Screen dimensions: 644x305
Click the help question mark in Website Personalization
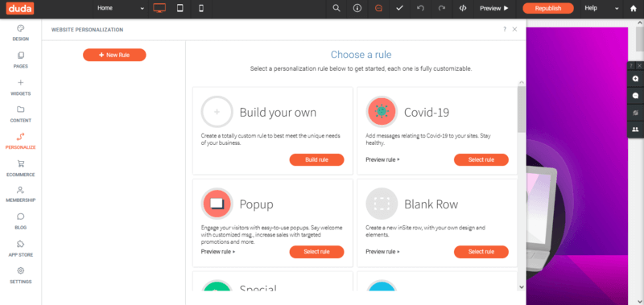[505, 29]
